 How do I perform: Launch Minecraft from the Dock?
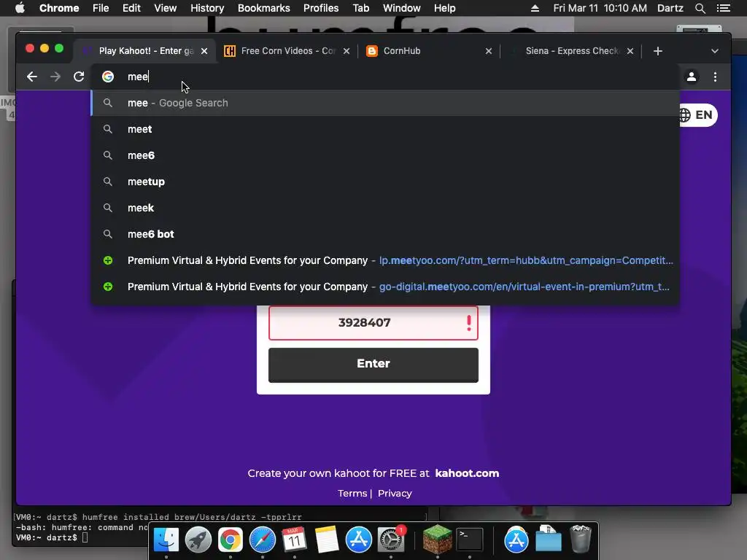[438, 540]
